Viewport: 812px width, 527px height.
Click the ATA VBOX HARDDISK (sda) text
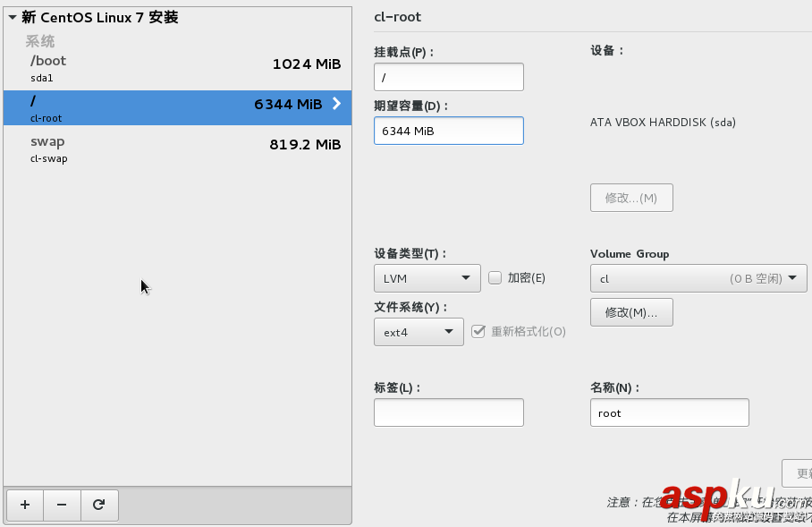pos(663,123)
